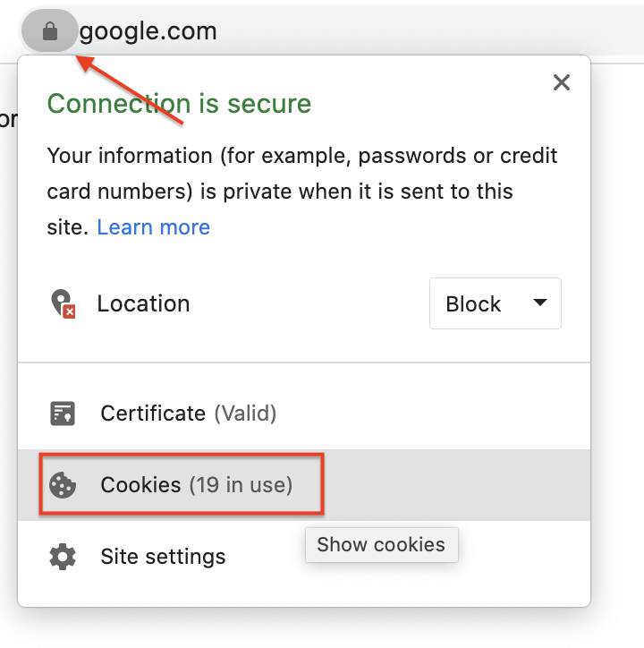The height and width of the screenshot is (648, 644).
Task: Click the Site settings gear icon
Action: click(62, 557)
